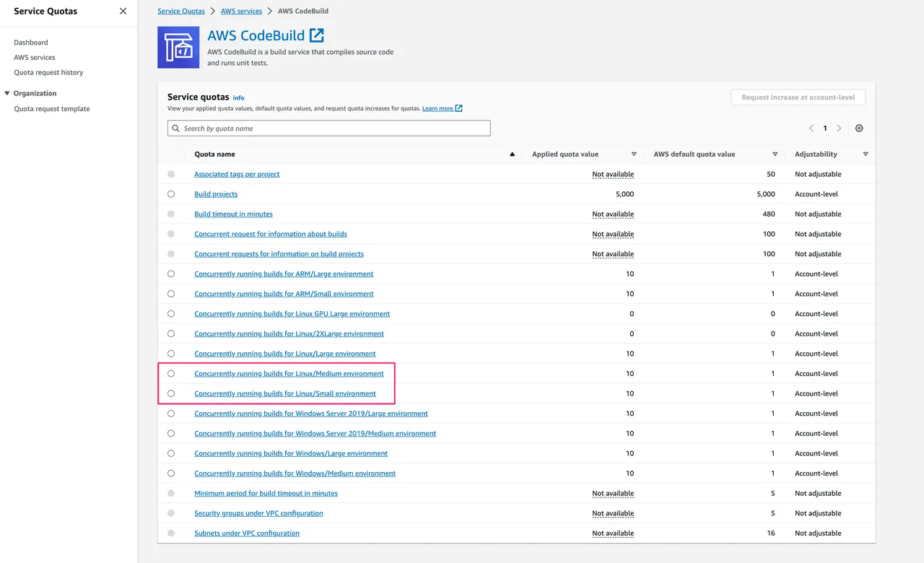Open Concurrently running builds for ARM/Large environment
Viewport: 924px width, 563px height.
click(x=284, y=274)
